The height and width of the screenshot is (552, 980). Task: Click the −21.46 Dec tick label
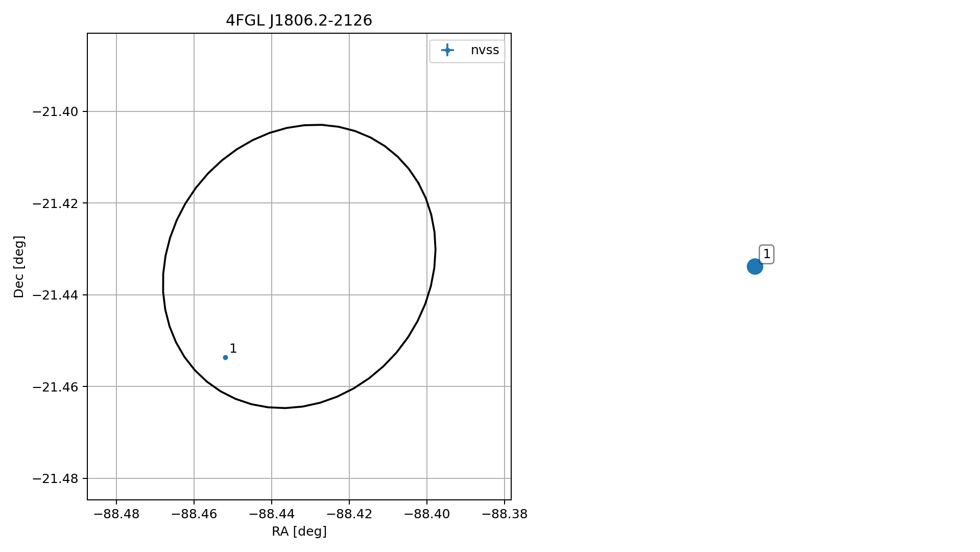55,387
